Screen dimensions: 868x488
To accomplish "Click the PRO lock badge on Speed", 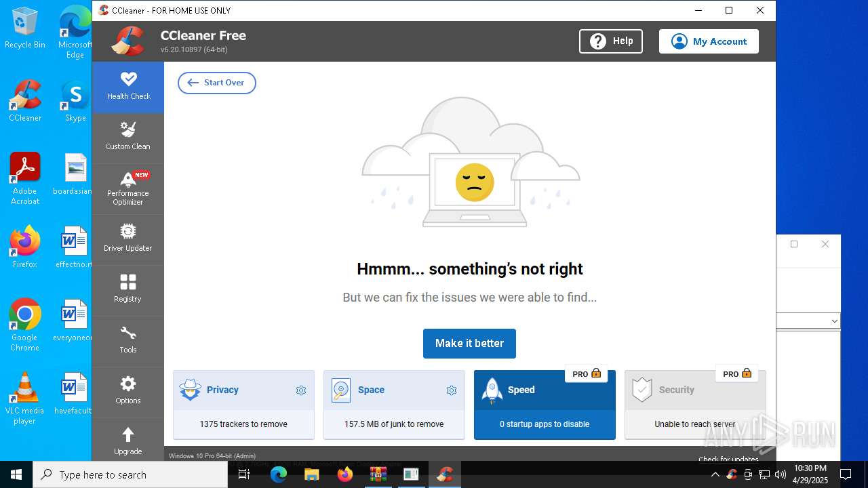I will pos(587,373).
